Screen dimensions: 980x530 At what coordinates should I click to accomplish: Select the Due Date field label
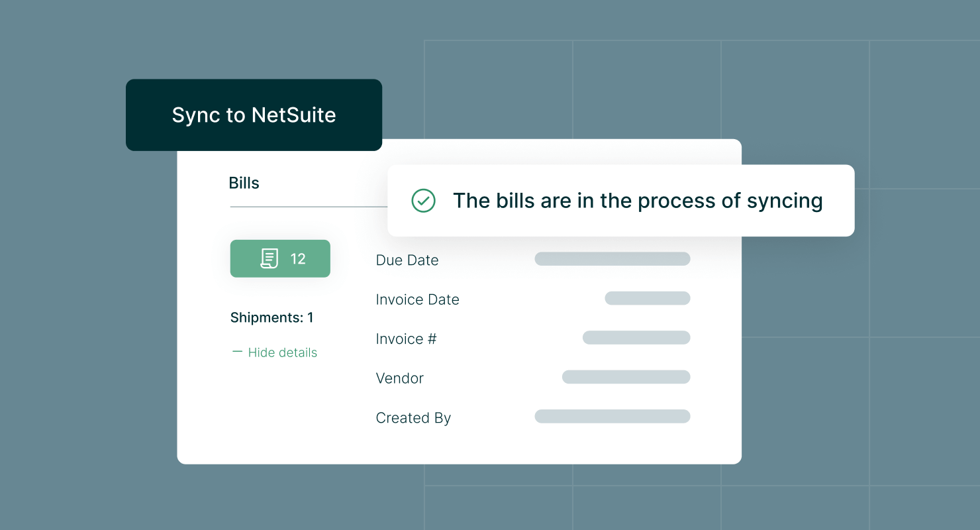coord(407,260)
